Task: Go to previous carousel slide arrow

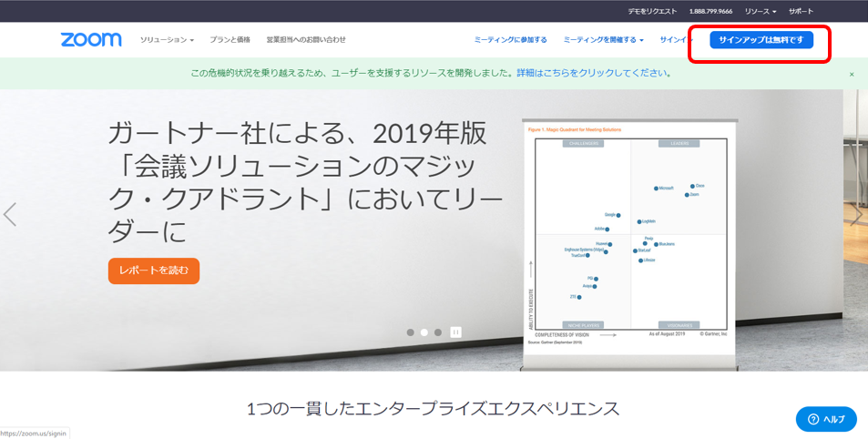Action: [x=9, y=214]
